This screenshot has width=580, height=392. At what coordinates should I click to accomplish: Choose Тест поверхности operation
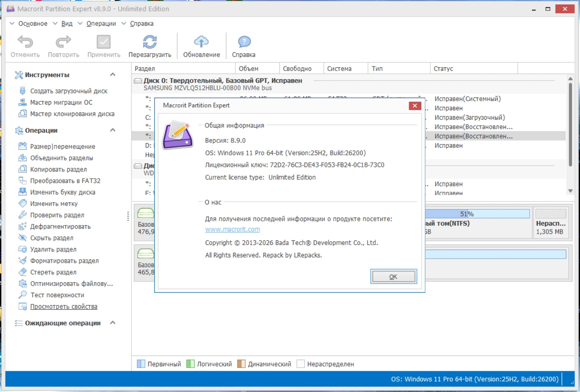57,295
